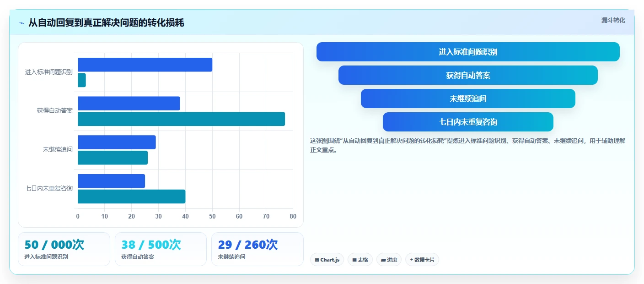Click the x-axis tick label 0
Viewport: 644px width, 284px height.
[x=78, y=216]
